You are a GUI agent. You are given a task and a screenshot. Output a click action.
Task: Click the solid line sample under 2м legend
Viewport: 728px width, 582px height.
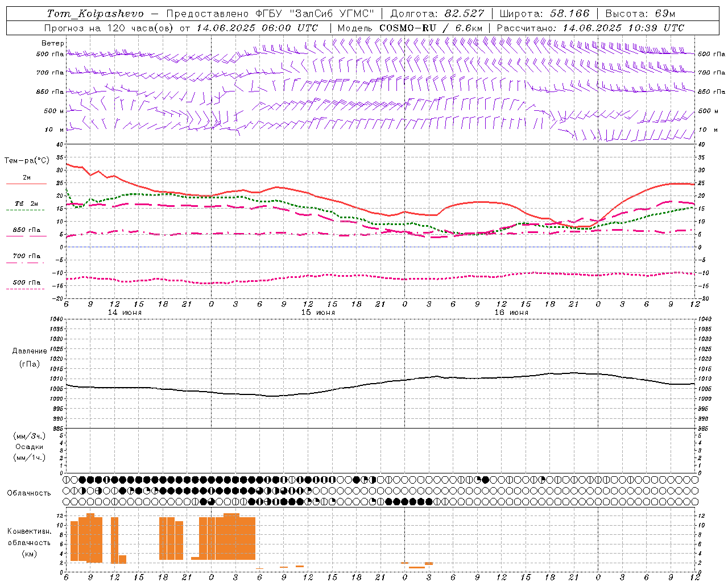26,184
